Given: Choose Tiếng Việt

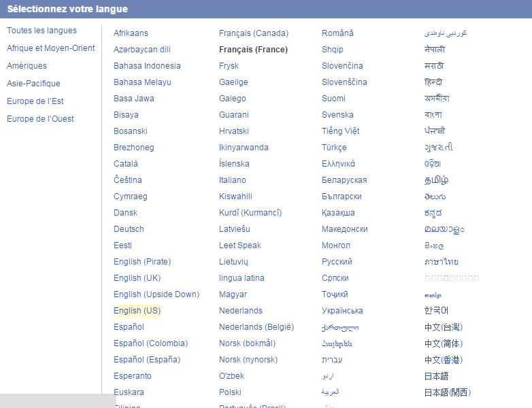Looking at the screenshot, I should pos(341,131).
